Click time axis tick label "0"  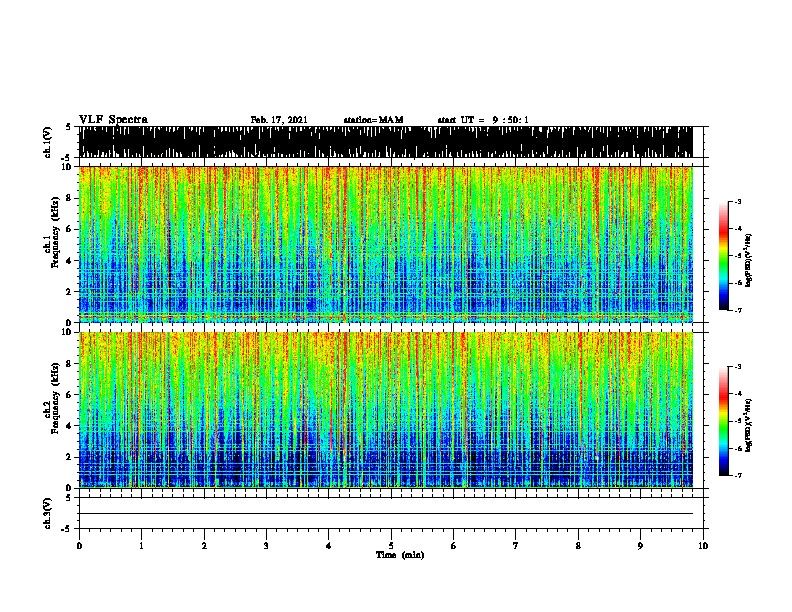tap(79, 546)
